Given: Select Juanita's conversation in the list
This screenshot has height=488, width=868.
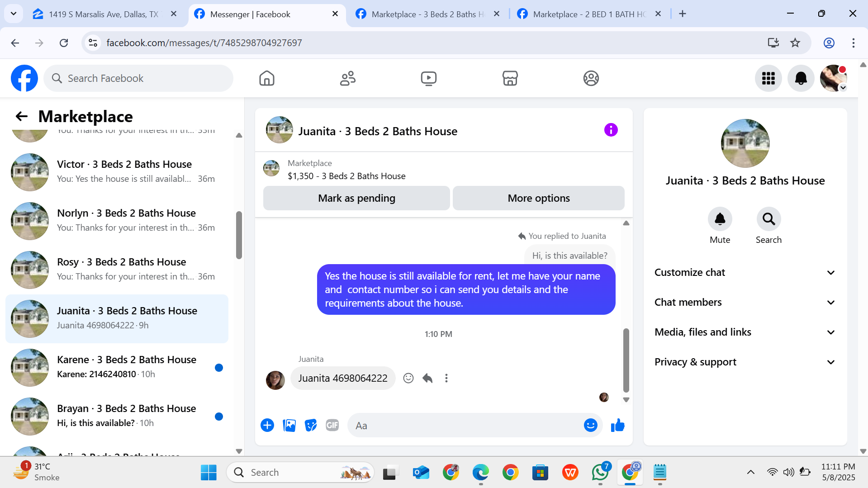Looking at the screenshot, I should 117,318.
